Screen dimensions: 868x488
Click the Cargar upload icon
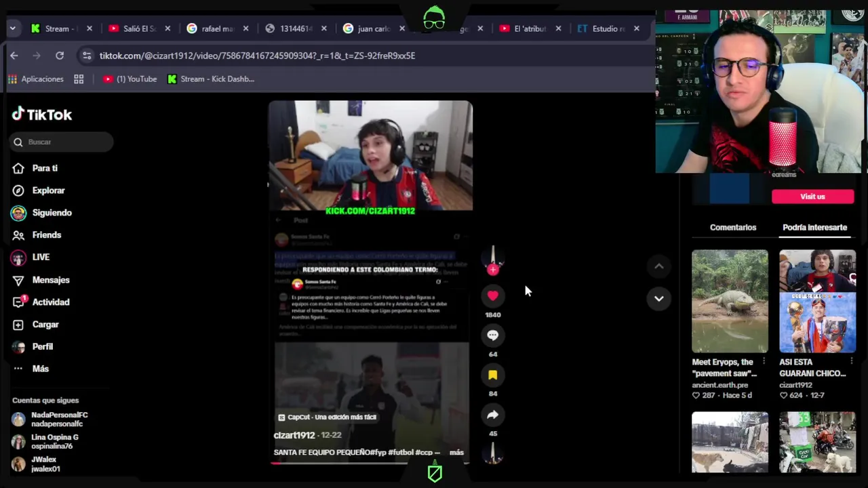(18, 325)
